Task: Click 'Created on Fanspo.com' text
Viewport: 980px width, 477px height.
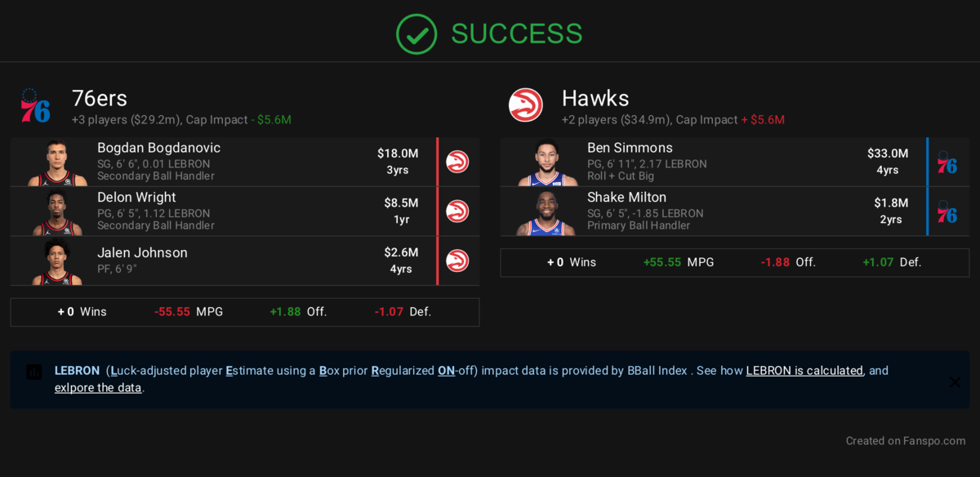Action: 905,441
